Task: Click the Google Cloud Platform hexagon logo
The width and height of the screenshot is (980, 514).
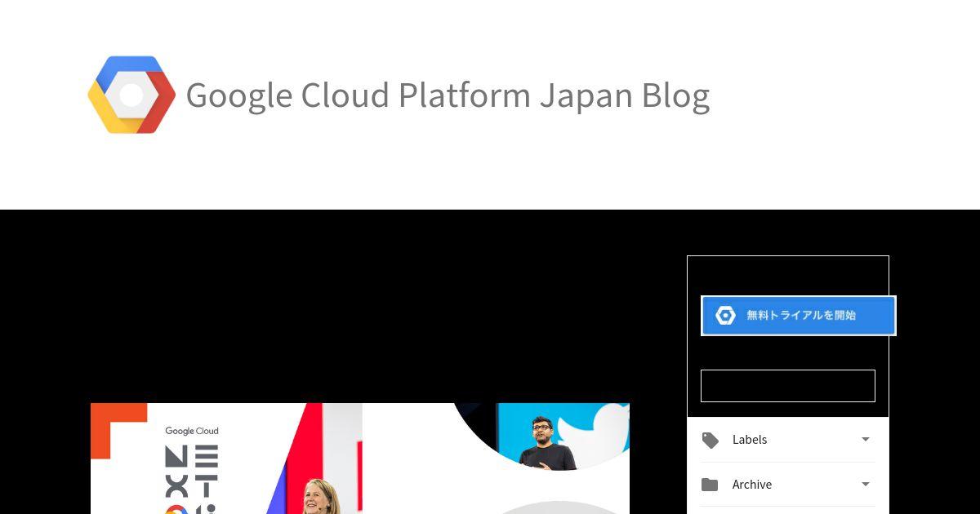Action: coord(131,95)
